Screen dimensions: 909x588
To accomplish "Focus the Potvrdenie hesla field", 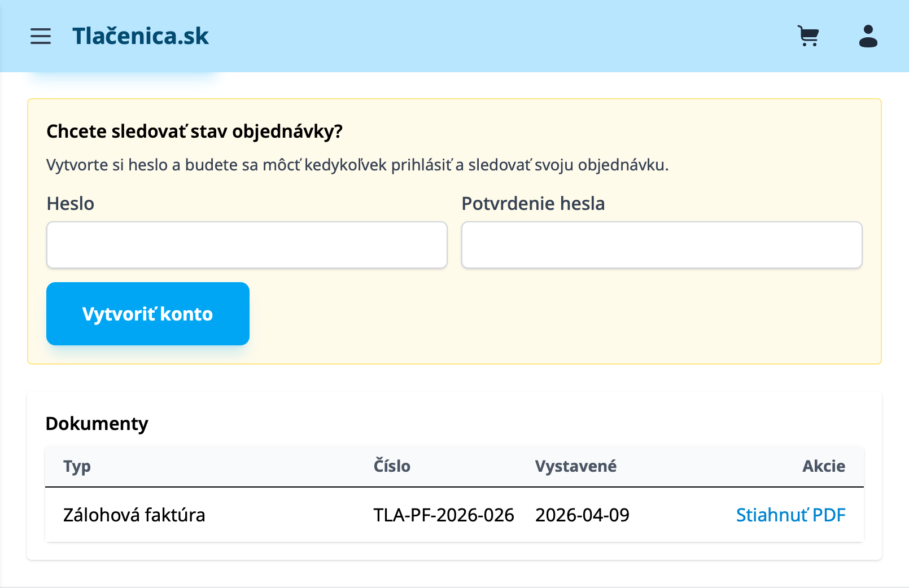I will pyautogui.click(x=662, y=244).
